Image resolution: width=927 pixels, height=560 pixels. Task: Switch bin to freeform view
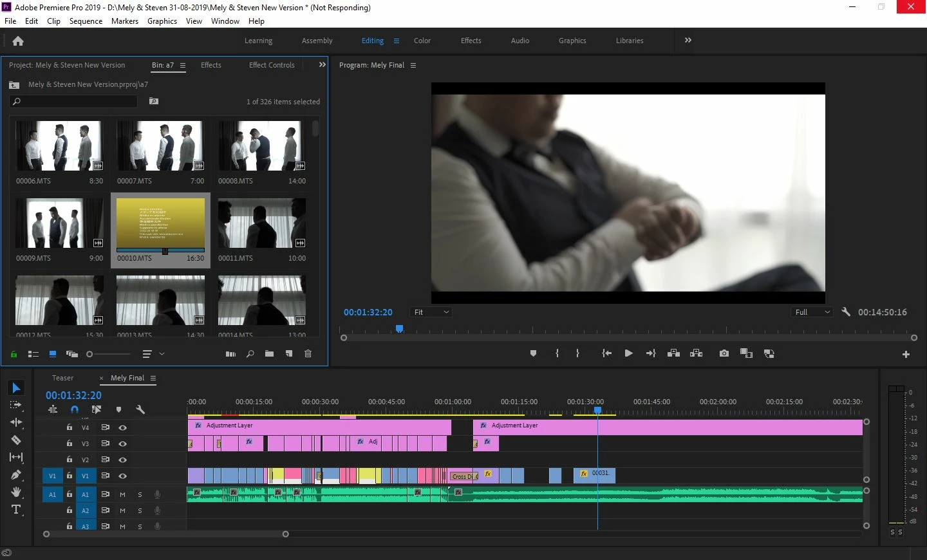(71, 353)
